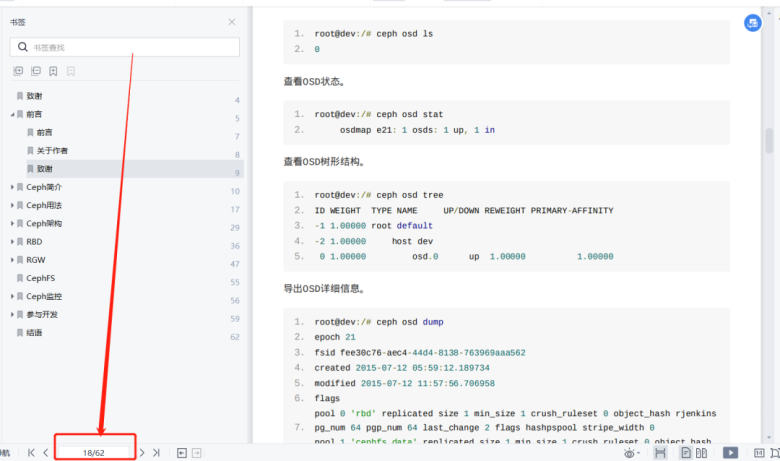This screenshot has width=780, height=461.
Task: Click the 'root default' tree output line
Action: (x=374, y=226)
